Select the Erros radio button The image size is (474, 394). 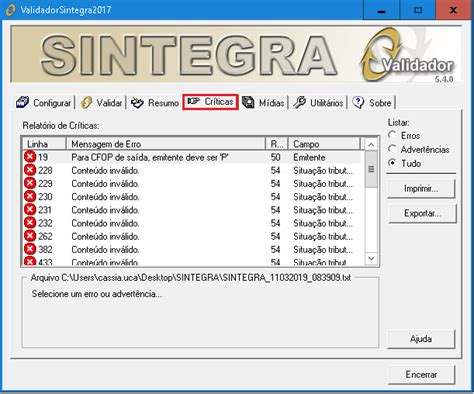[x=392, y=135]
